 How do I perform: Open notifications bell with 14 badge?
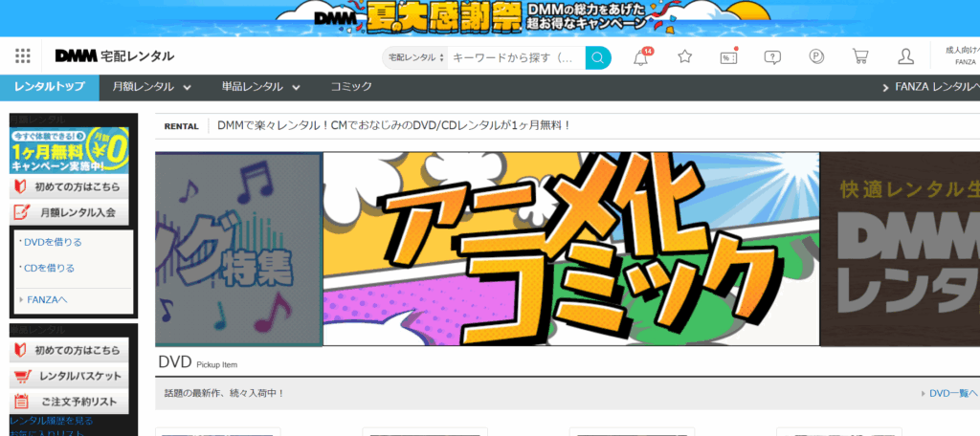coord(642,56)
